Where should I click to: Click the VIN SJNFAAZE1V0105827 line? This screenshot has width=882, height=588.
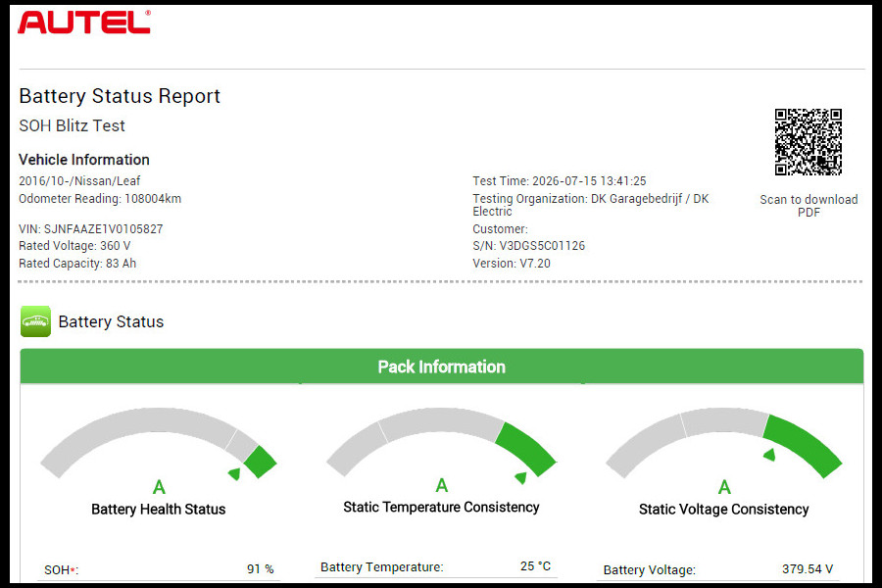pyautogui.click(x=90, y=229)
